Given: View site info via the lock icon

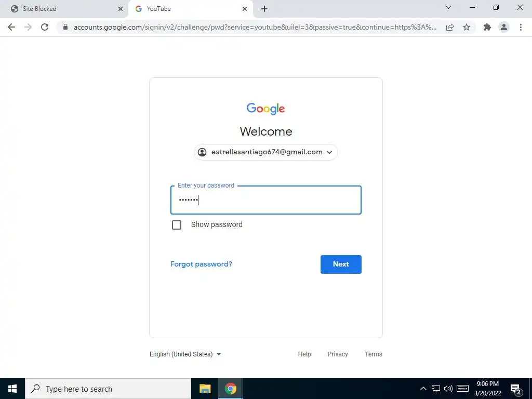Looking at the screenshot, I should pos(65,27).
